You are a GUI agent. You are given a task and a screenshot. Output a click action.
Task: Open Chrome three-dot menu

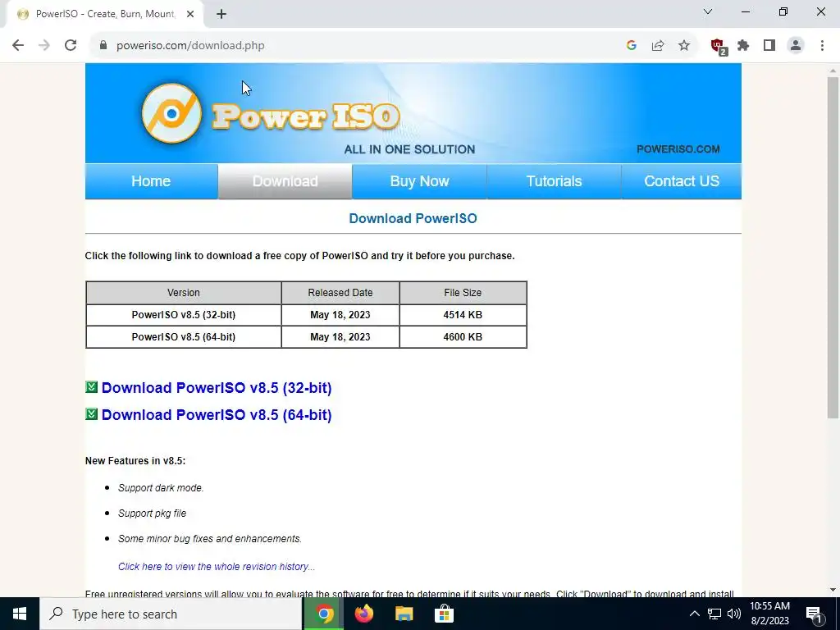822,46
